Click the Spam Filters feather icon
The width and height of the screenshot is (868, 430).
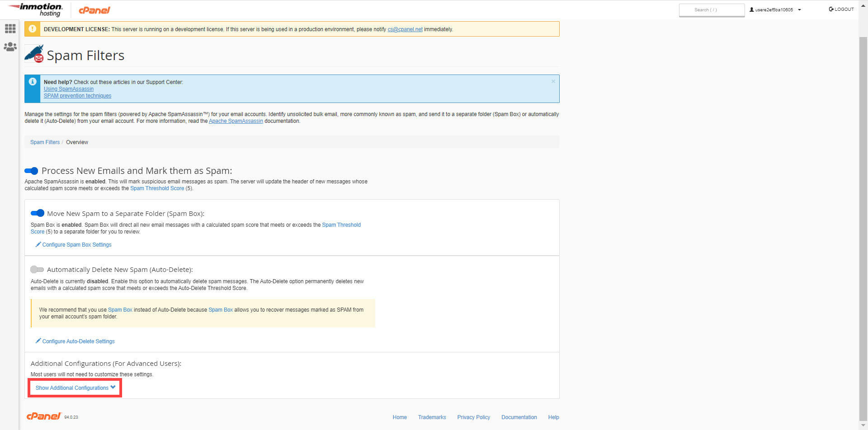point(34,54)
